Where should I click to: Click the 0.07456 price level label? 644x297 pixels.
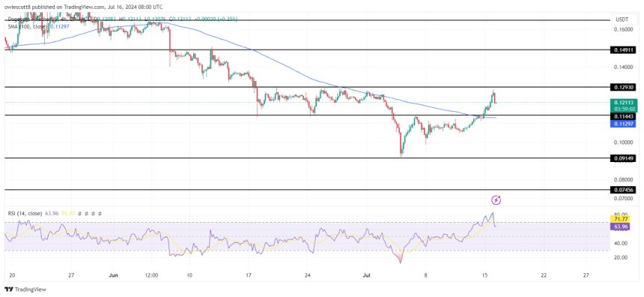(x=625, y=190)
